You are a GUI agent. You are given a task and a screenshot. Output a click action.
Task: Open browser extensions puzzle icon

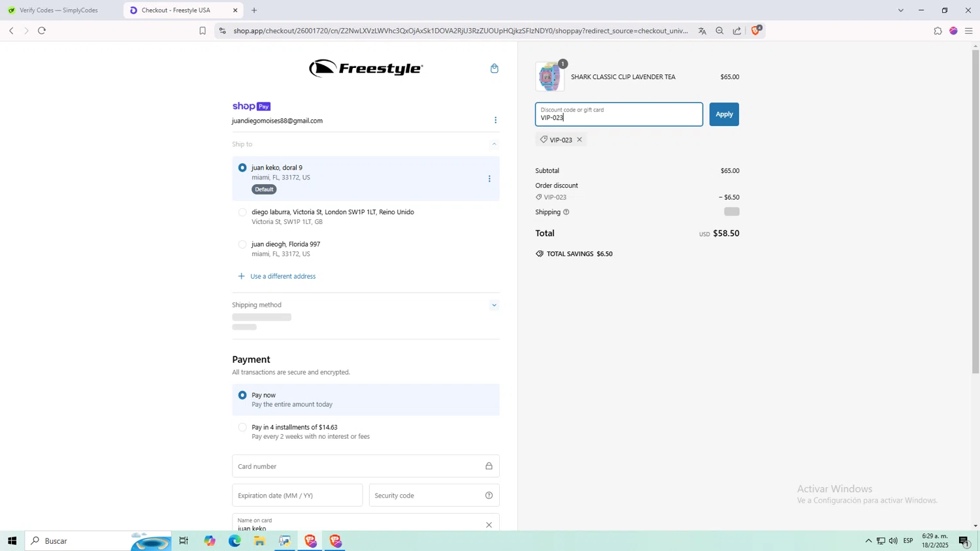938,31
